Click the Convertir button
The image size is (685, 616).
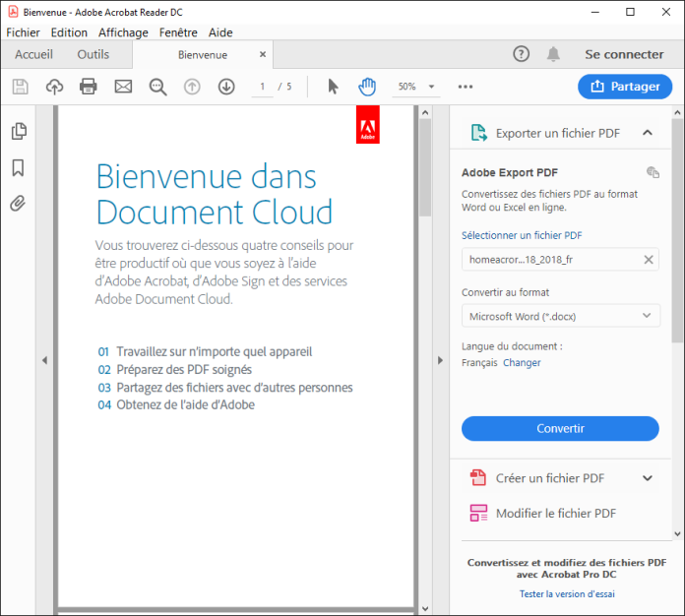tap(560, 428)
